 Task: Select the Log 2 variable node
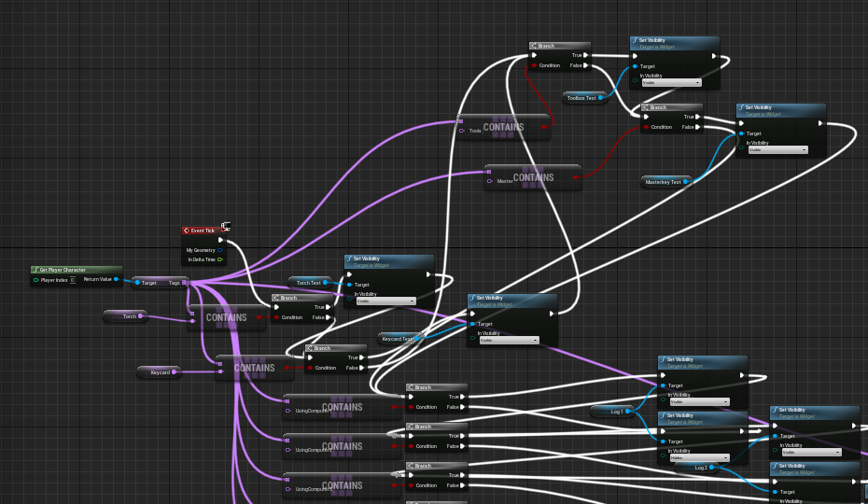(702, 467)
